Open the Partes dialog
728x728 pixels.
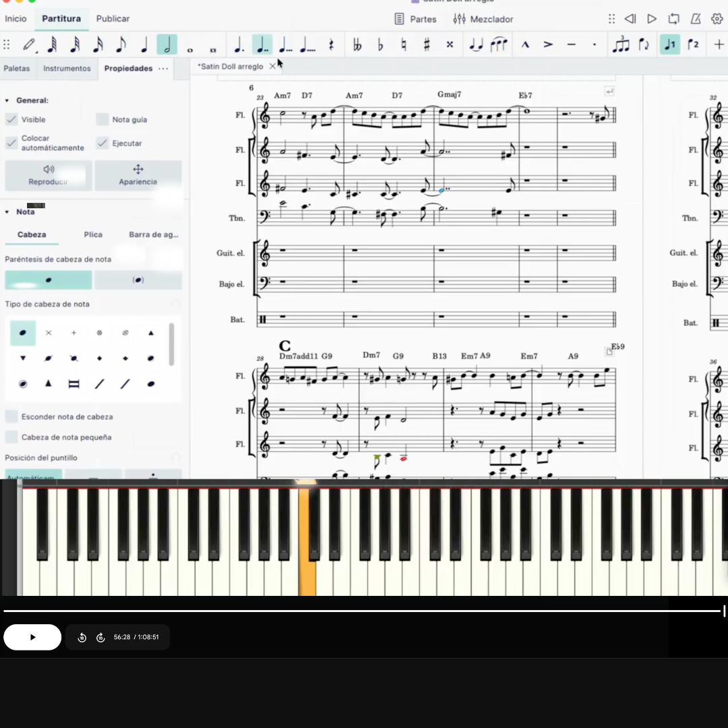(415, 19)
